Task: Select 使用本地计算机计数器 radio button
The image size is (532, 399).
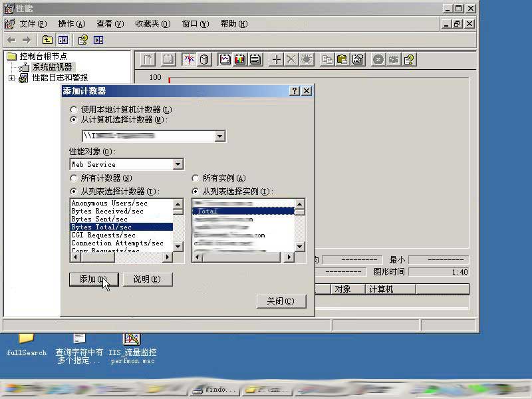Action: tap(73, 110)
